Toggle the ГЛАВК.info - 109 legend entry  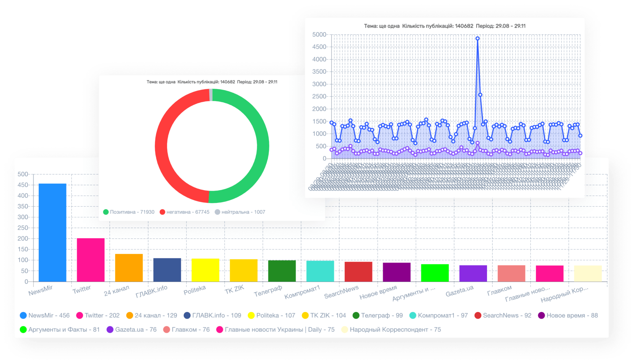pos(212,315)
